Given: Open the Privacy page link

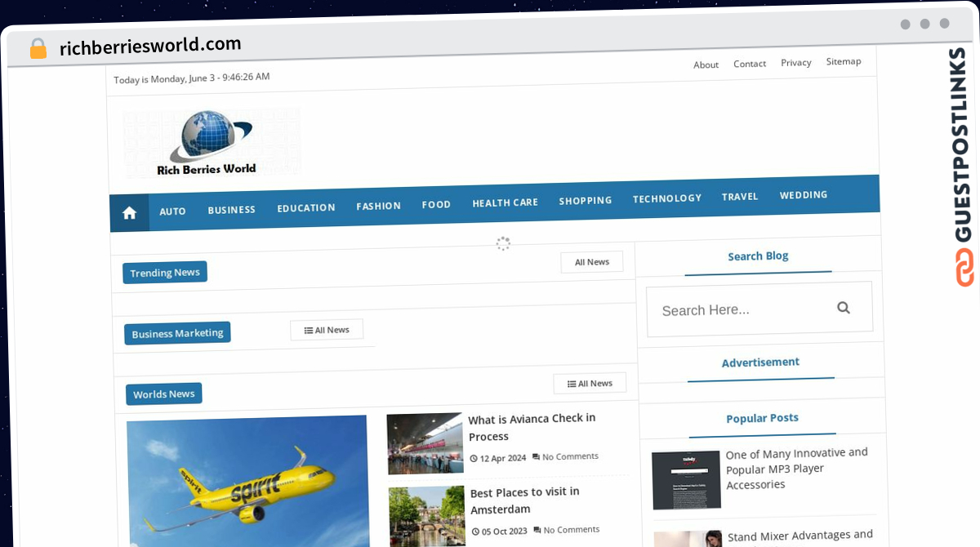Looking at the screenshot, I should (x=796, y=62).
